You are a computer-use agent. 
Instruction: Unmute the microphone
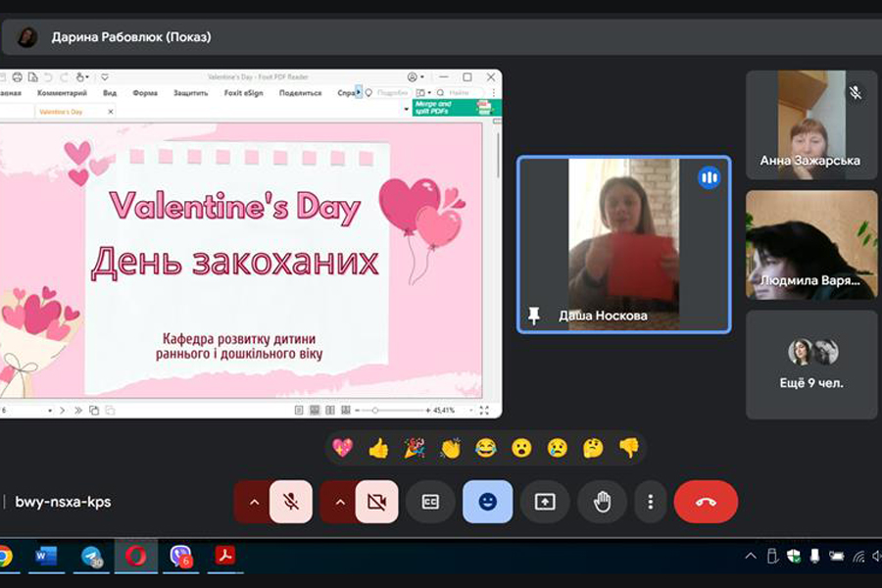(291, 502)
